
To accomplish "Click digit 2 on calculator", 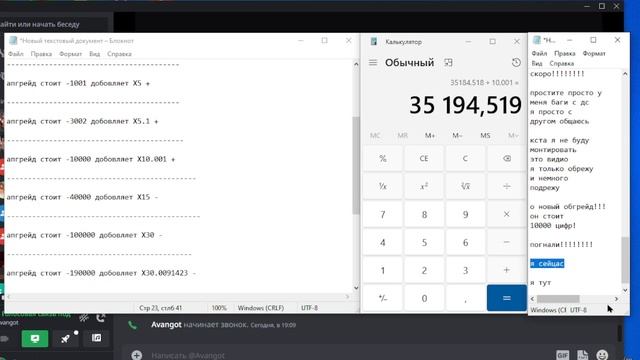I will 424,270.
